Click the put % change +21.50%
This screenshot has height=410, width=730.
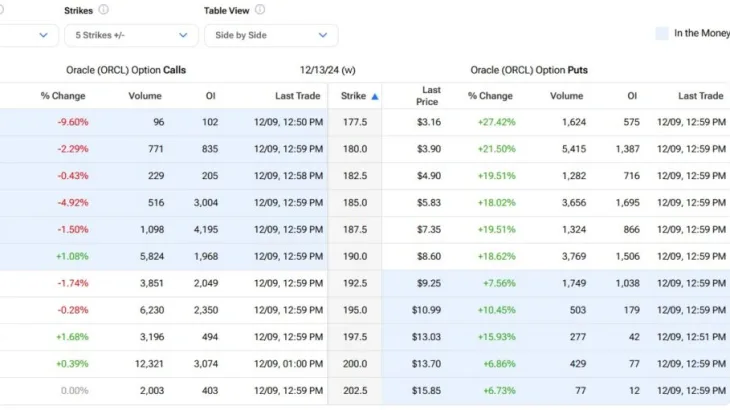click(496, 149)
